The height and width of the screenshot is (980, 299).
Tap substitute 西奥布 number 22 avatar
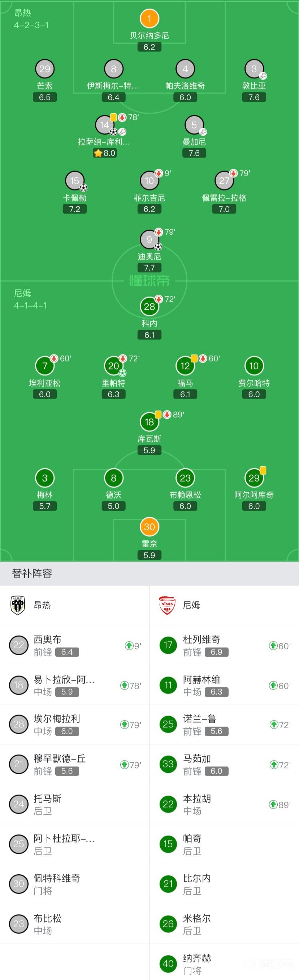19,645
